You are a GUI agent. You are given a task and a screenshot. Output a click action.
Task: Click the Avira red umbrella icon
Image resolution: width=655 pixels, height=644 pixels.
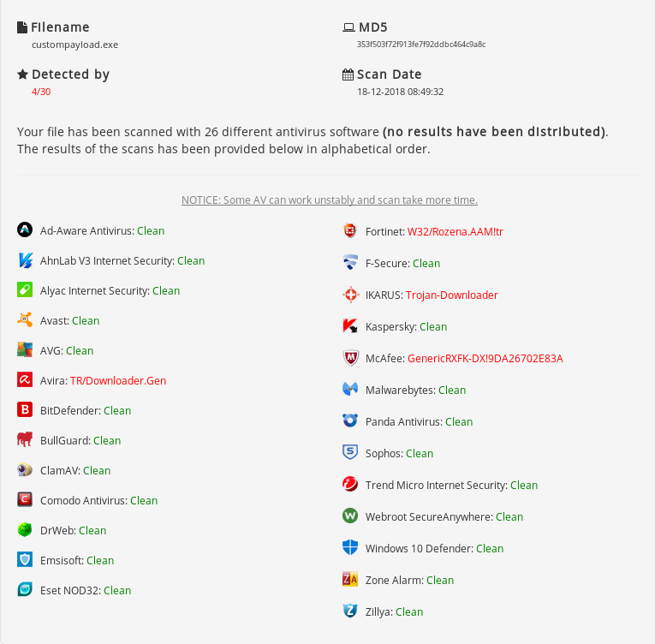25,380
